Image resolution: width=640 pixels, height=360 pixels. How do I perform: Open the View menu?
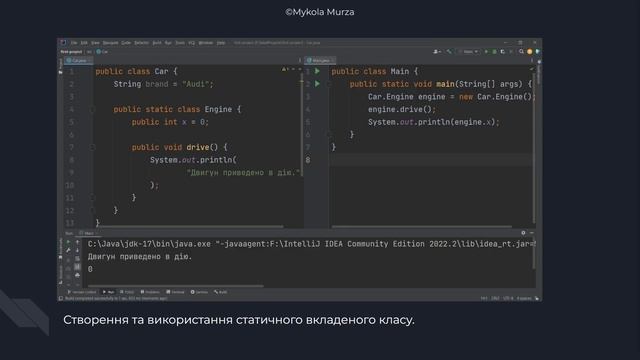coord(95,42)
